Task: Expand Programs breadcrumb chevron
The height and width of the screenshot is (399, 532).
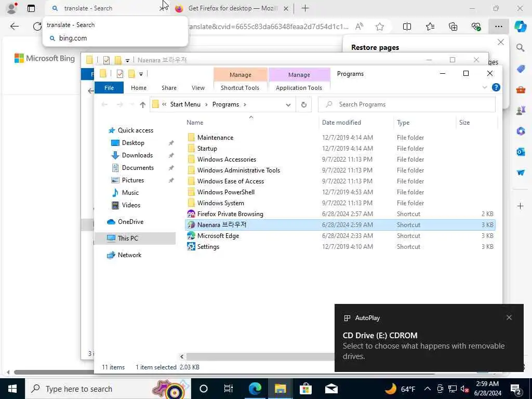Action: coord(245,104)
